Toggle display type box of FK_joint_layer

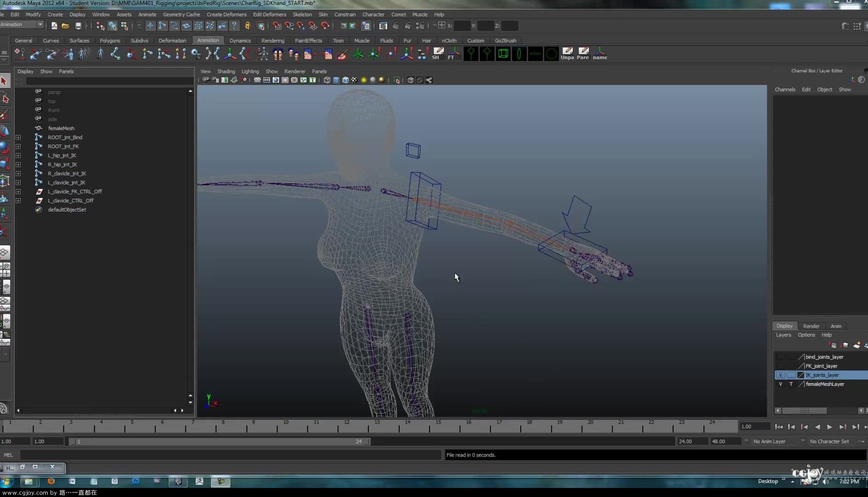point(791,366)
